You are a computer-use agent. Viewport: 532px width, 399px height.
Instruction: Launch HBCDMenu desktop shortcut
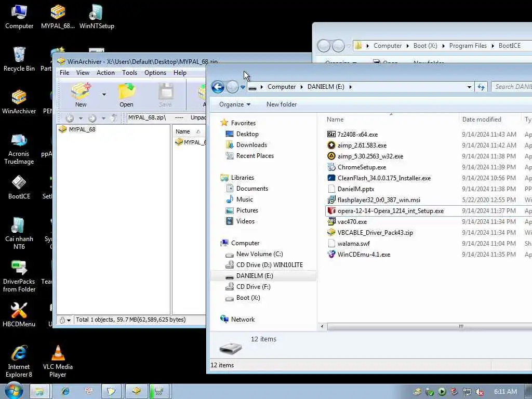point(19,315)
